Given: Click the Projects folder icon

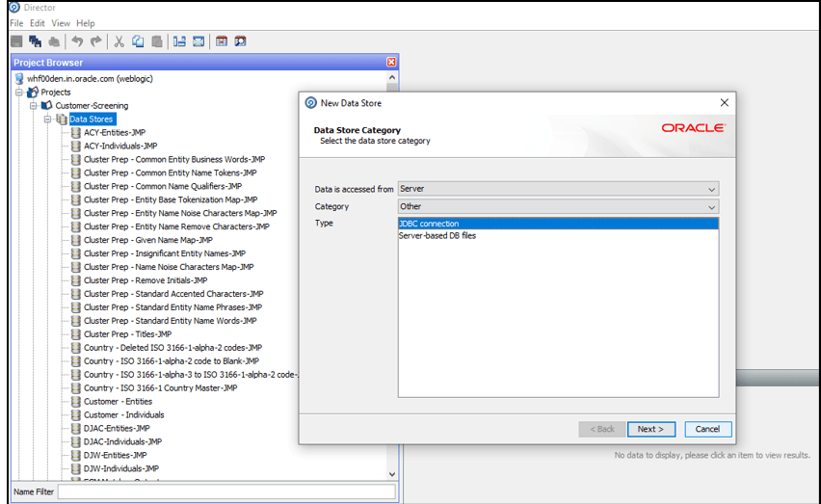Looking at the screenshot, I should pos(33,93).
